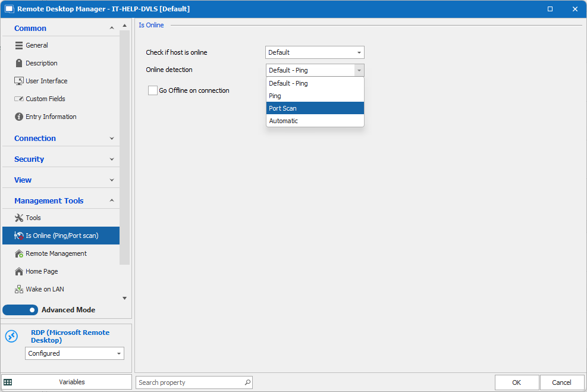Click the Search property field

(190, 382)
